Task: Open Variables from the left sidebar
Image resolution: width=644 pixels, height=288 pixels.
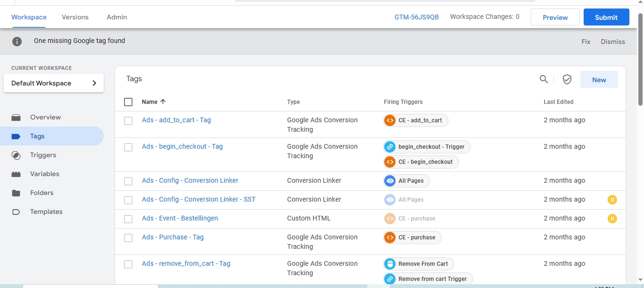Action: coord(44,174)
